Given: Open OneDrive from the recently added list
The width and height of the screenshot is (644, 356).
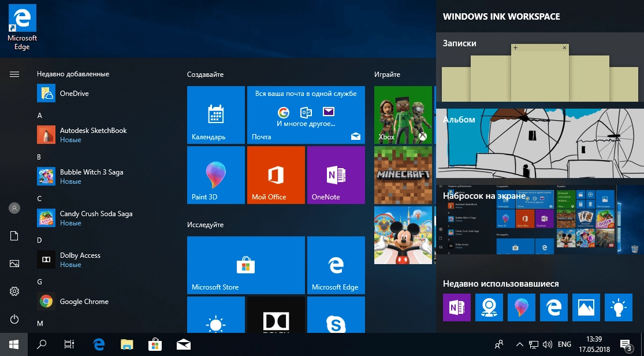Looking at the screenshot, I should (102, 93).
